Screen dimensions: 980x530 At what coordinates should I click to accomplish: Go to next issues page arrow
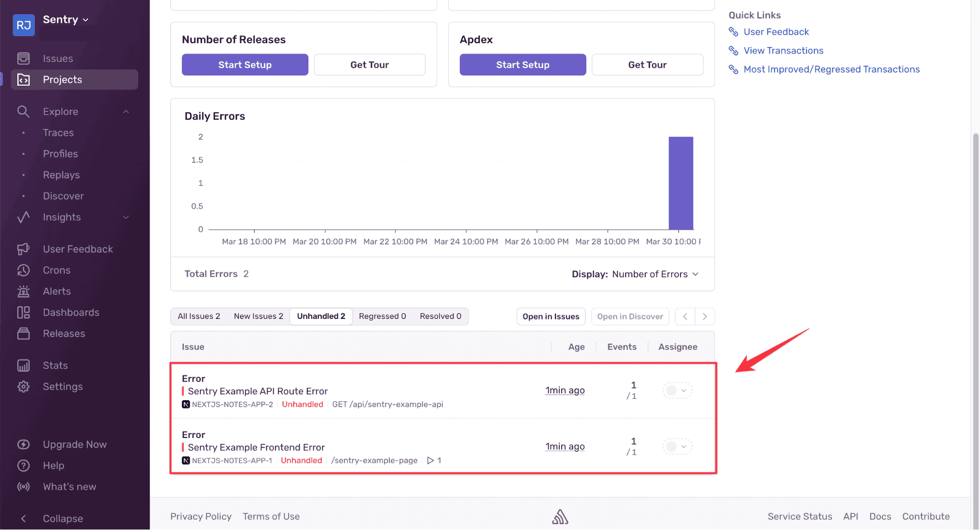[x=704, y=316]
